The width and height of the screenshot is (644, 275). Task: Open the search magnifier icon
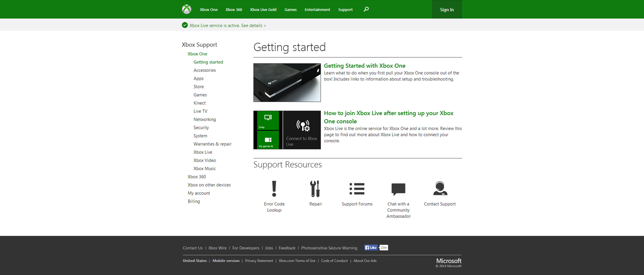366,9
